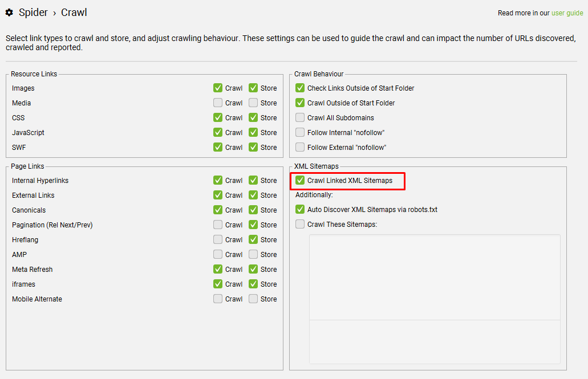Enable Crawl for Media resource links

(x=218, y=103)
